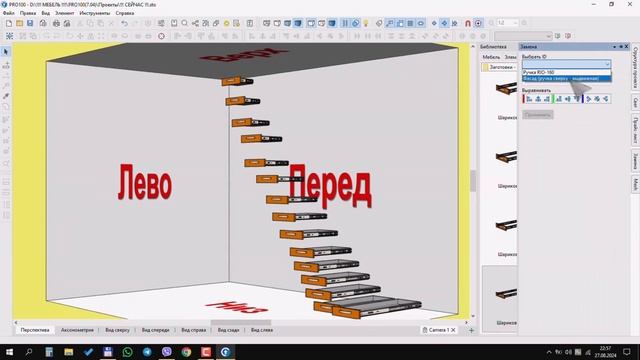Click the center-all snowflake icon in second toolbar

click(9, 36)
